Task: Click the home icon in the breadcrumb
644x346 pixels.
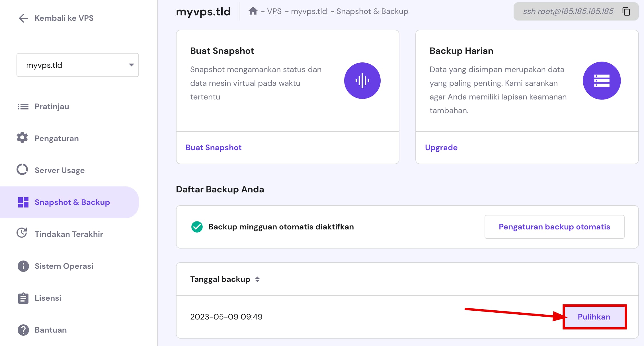Action: pos(253,11)
